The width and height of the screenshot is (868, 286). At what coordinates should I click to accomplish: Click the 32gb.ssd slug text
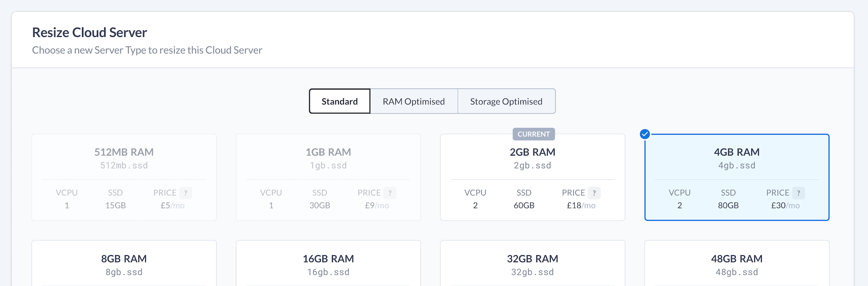coord(533,272)
